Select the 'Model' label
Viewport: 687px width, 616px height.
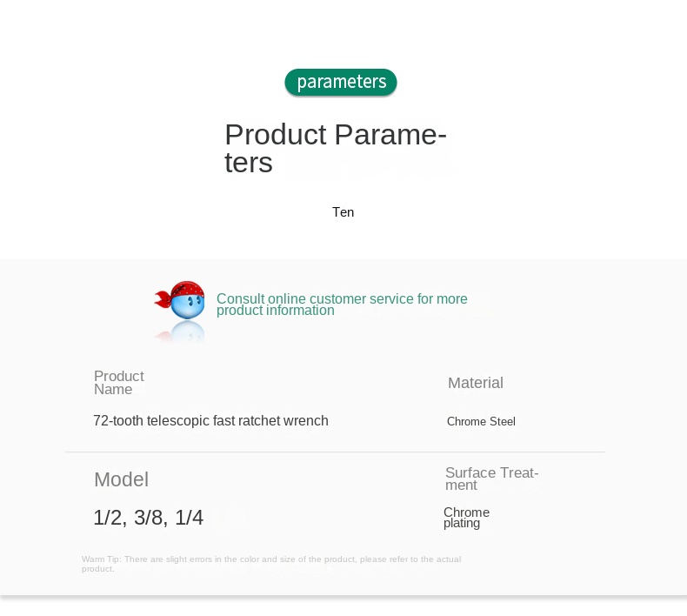[x=121, y=479]
